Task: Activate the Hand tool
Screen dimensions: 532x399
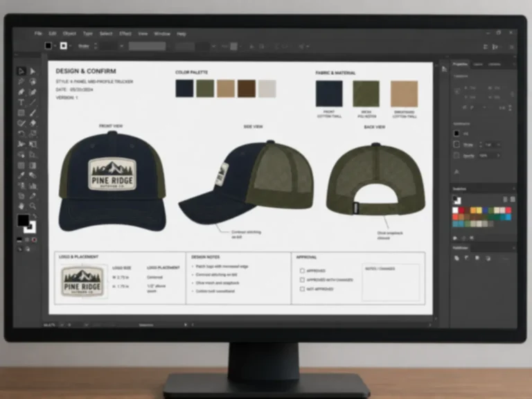Action: pos(21,206)
